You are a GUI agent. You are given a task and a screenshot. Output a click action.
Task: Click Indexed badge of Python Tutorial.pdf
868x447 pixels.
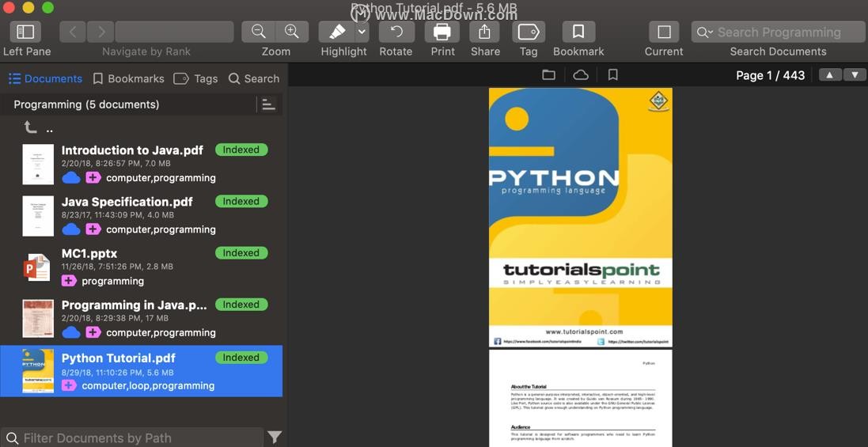[241, 358]
